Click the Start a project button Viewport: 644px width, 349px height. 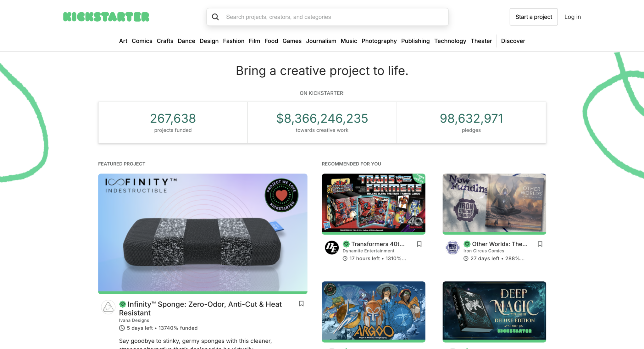pyautogui.click(x=533, y=17)
